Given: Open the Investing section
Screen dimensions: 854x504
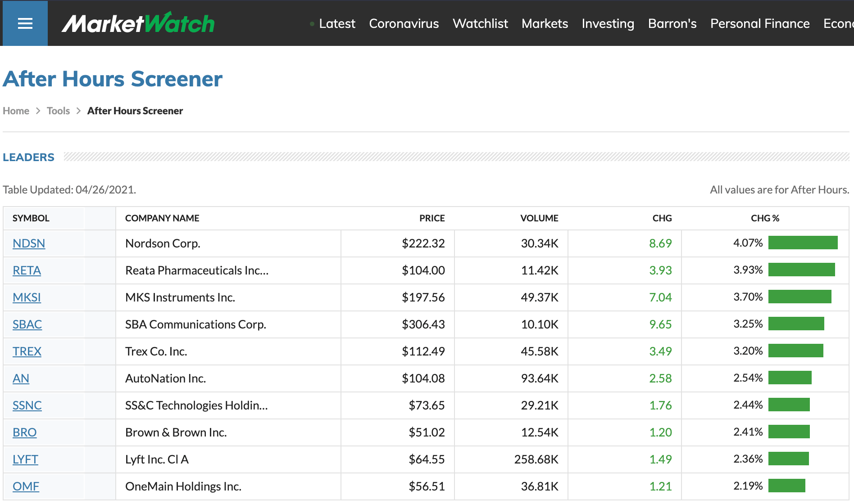Looking at the screenshot, I should tap(608, 23).
